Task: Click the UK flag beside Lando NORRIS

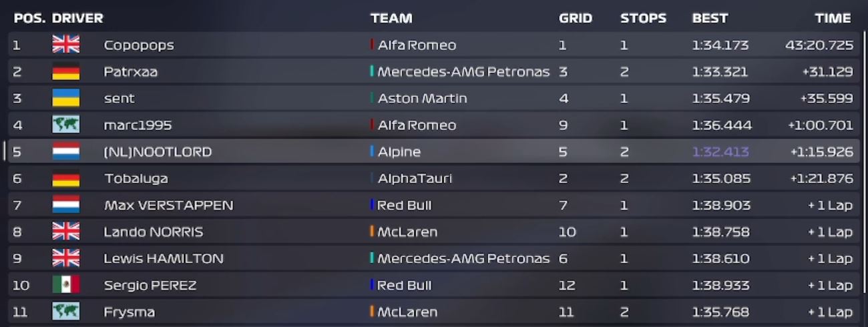Action: point(65,232)
